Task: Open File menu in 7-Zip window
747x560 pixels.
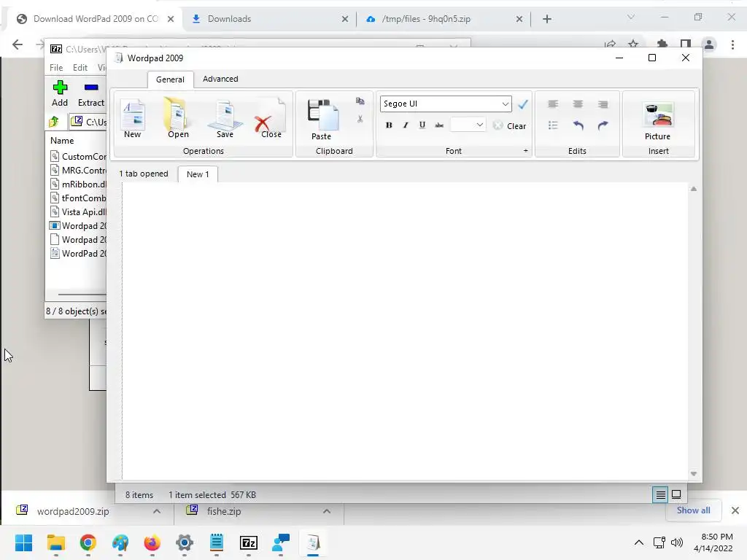Action: 56,68
